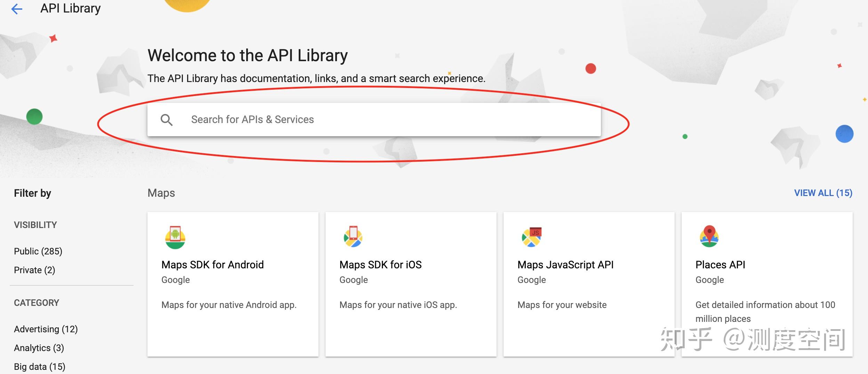Click VIEW ALL (15) for Maps
The image size is (868, 374).
(822, 193)
